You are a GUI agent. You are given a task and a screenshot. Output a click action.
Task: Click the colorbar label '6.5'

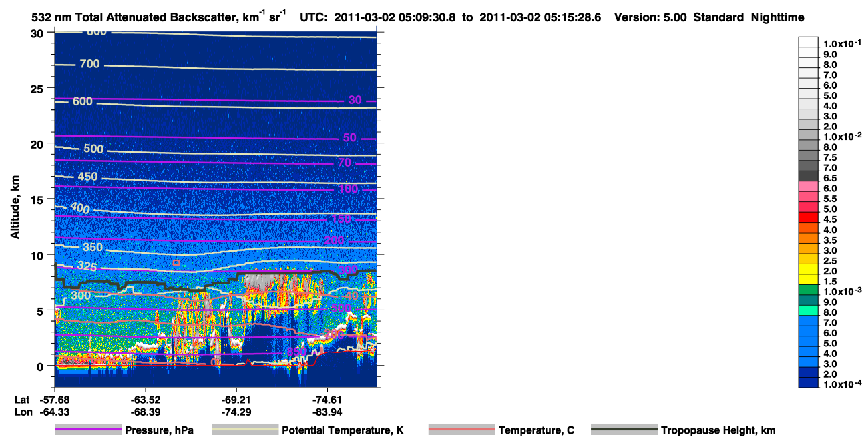tap(829, 178)
